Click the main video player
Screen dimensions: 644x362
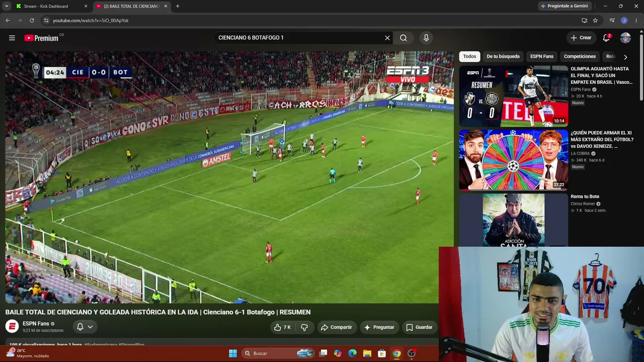pos(229,177)
